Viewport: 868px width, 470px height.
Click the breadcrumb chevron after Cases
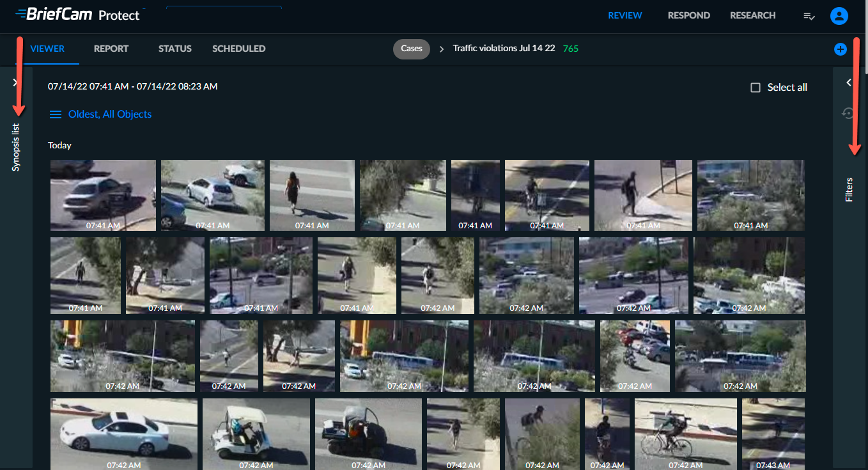(441, 49)
